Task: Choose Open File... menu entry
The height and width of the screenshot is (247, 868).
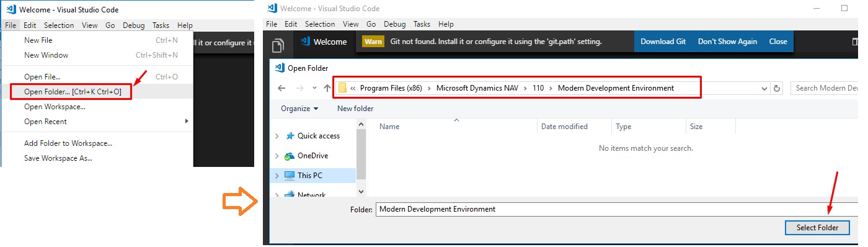Action: (97, 76)
